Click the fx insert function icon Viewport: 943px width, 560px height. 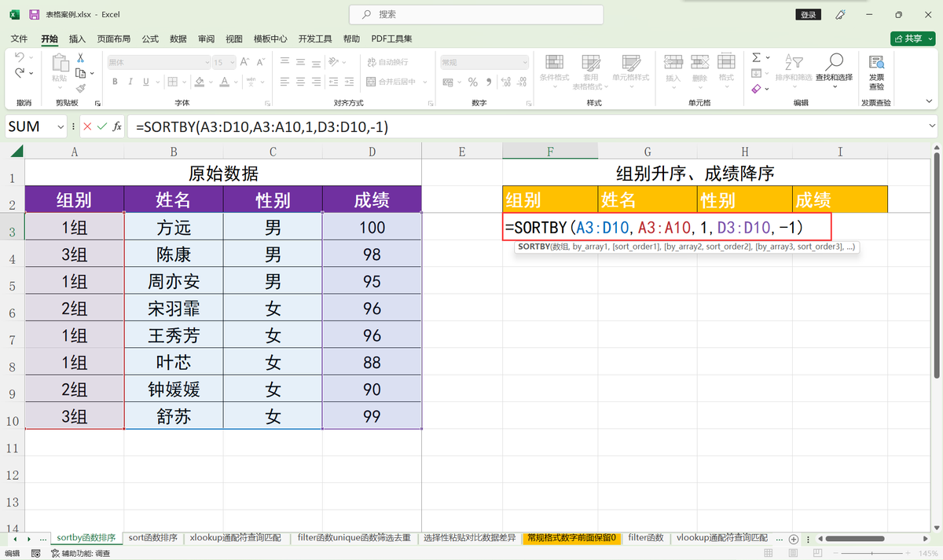pos(117,126)
